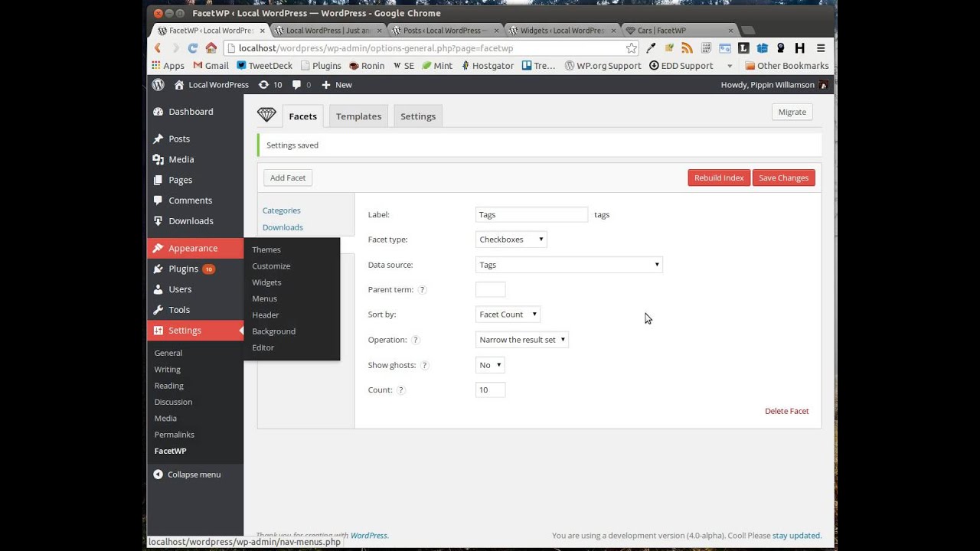980x551 pixels.
Task: Click the Count input field
Action: pyautogui.click(x=490, y=390)
